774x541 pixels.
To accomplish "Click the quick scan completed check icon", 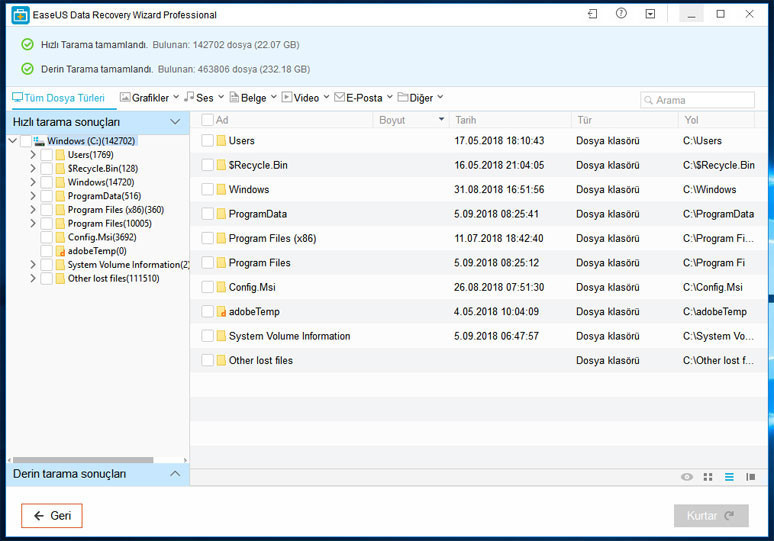I will (x=28, y=44).
